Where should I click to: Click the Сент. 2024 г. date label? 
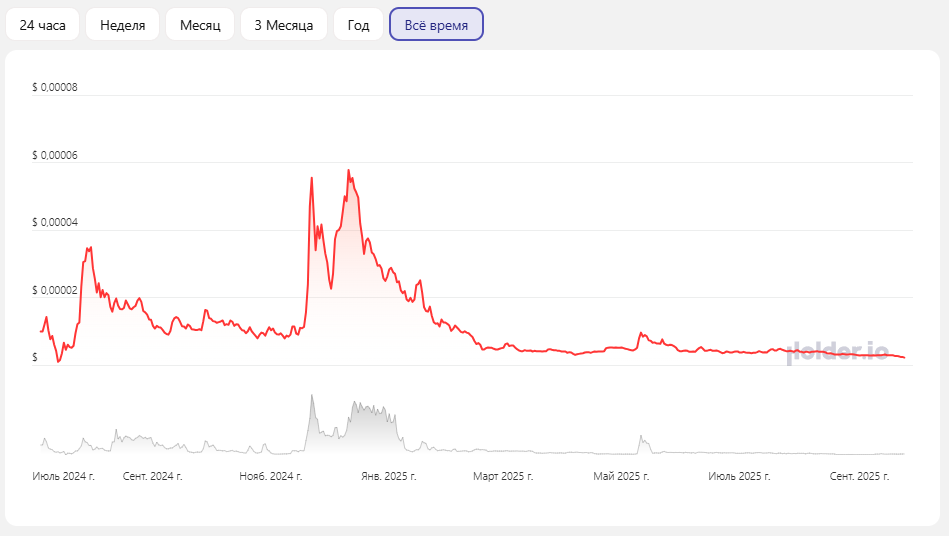153,477
